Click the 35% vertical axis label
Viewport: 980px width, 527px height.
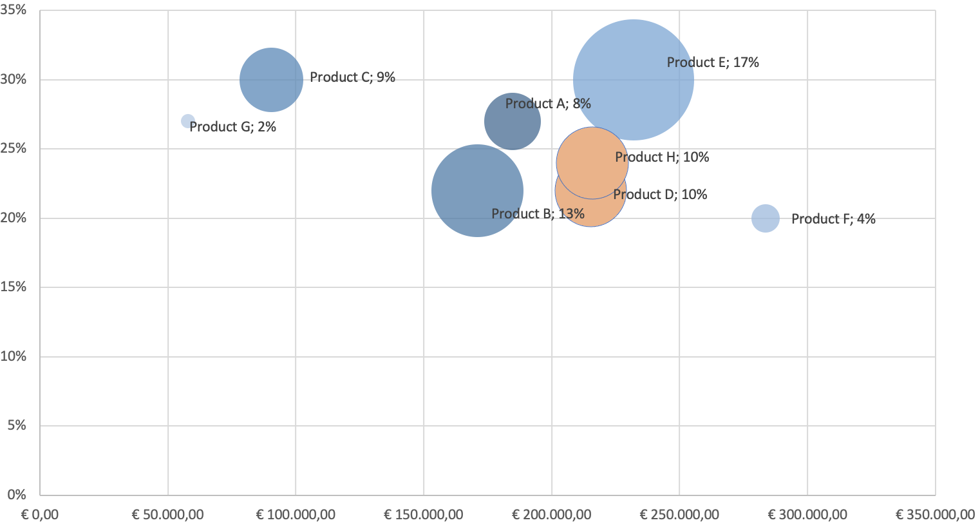[x=14, y=10]
